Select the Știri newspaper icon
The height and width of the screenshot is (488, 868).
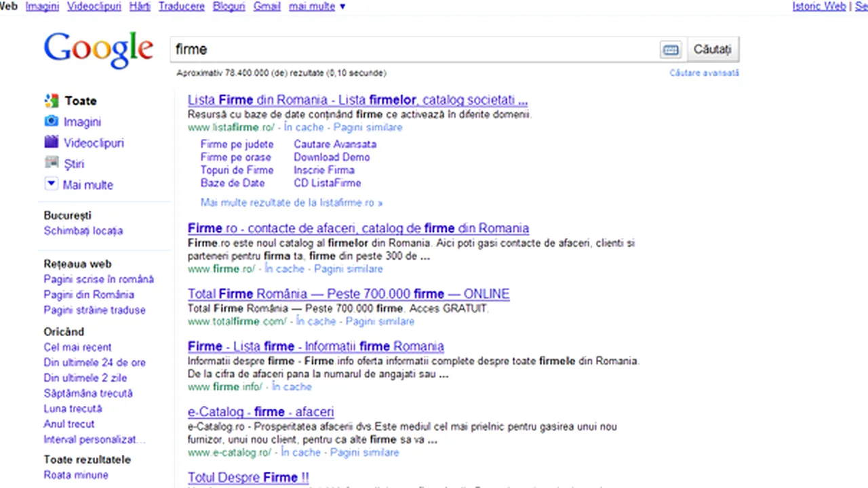point(52,163)
